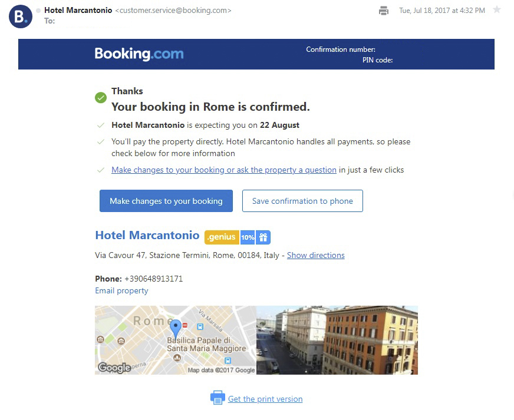Click the Booking.com sender avatar
The height and width of the screenshot is (420, 514).
pyautogui.click(x=20, y=16)
